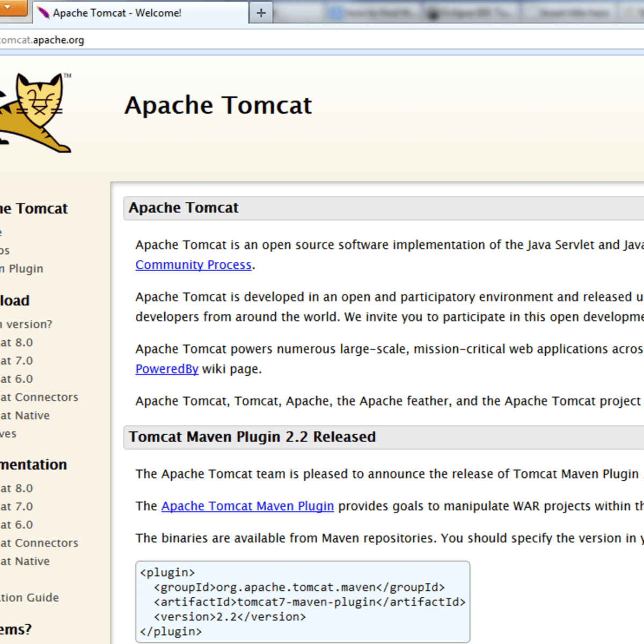Click the sidebar 'Documentation' section heading
Viewport: 644px width, 644px height.
pyautogui.click(x=33, y=465)
